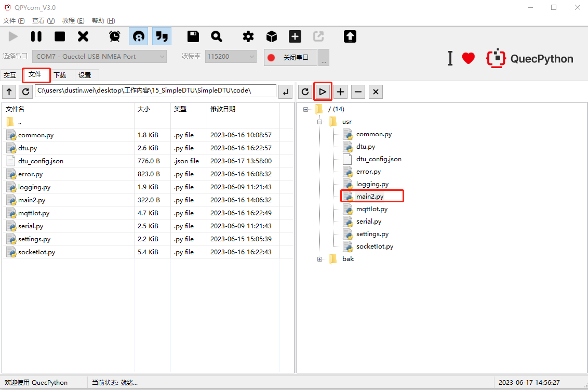Open the 115200 baud rate dropdown
588x390 pixels.
[231, 57]
